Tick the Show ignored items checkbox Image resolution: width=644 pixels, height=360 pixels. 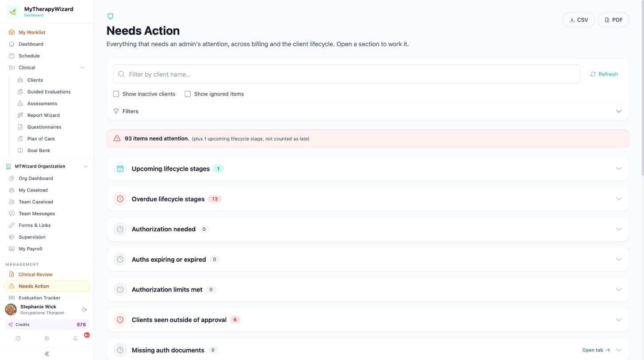[188, 94]
